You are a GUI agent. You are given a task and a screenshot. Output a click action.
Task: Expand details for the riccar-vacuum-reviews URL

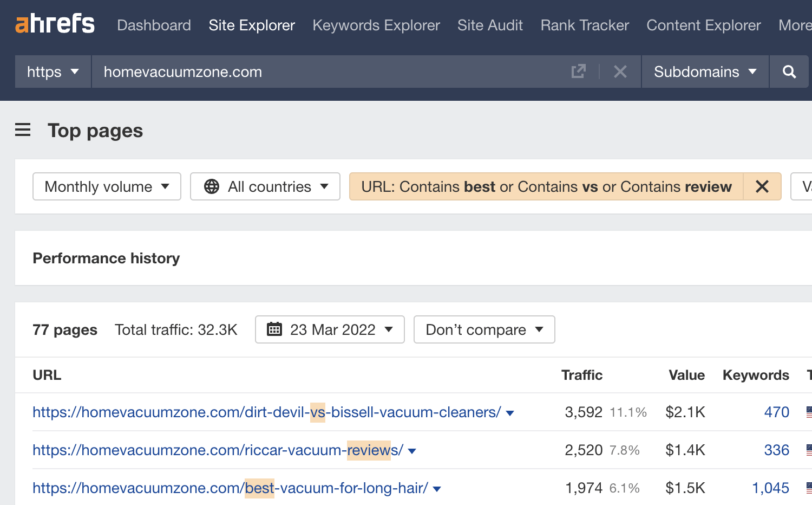(x=412, y=450)
